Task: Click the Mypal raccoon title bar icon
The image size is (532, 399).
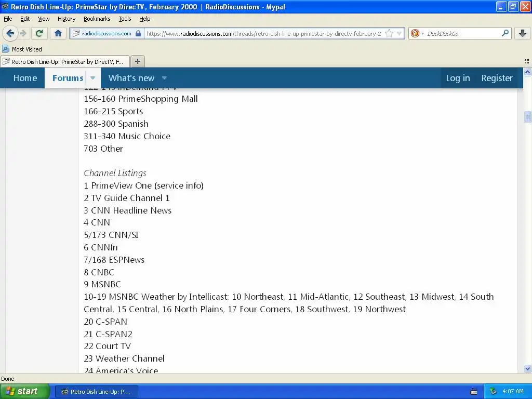Action: [5, 6]
